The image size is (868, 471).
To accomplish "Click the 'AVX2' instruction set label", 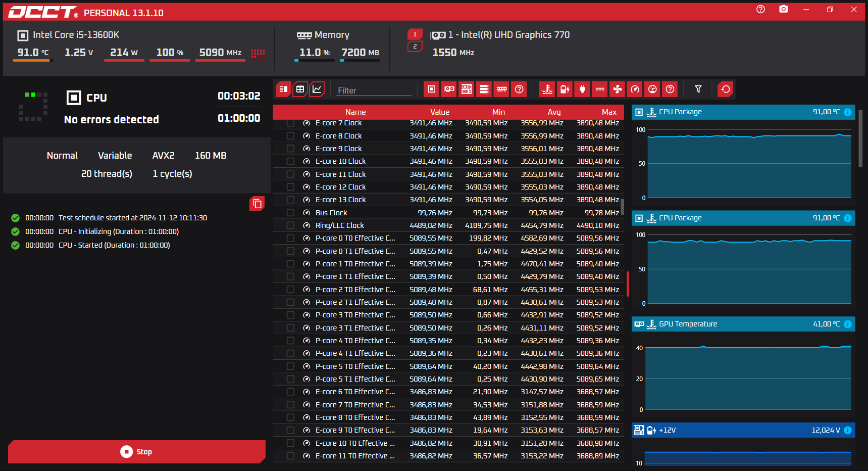I will pos(164,156).
